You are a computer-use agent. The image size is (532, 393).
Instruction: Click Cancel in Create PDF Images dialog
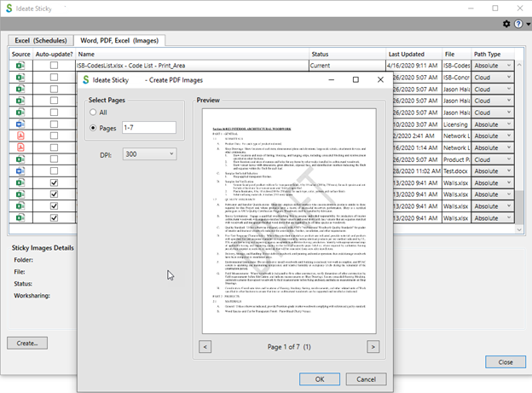[x=366, y=379]
